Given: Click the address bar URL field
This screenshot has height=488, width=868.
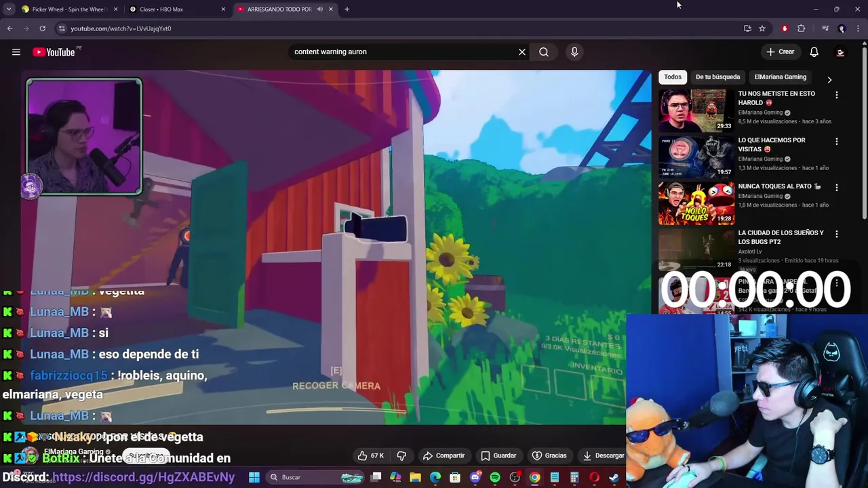Looking at the screenshot, I should coord(400,28).
